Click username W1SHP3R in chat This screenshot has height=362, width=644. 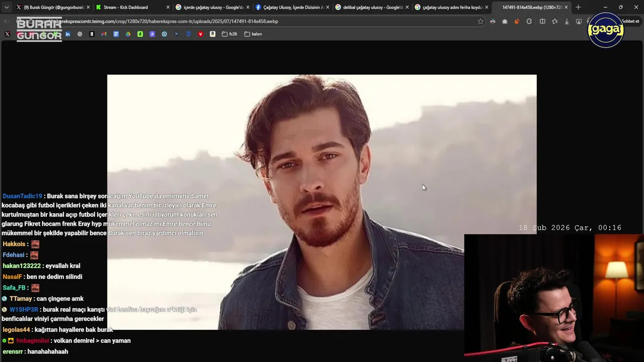[x=24, y=310]
